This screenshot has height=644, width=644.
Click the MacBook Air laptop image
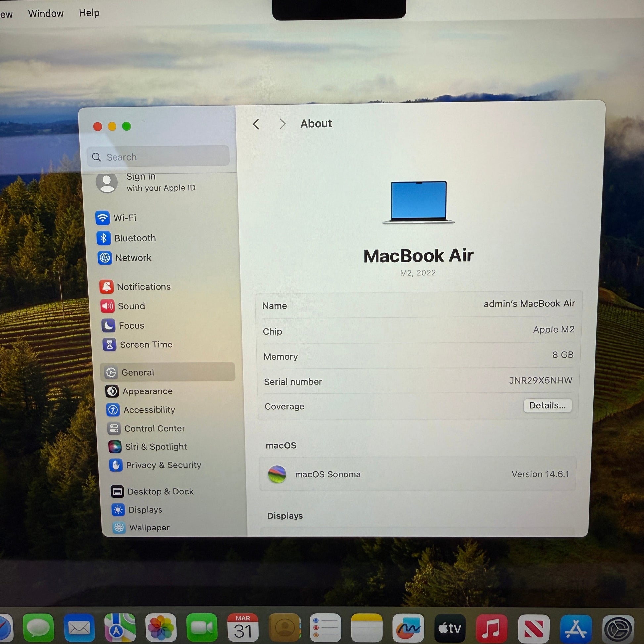click(x=419, y=202)
